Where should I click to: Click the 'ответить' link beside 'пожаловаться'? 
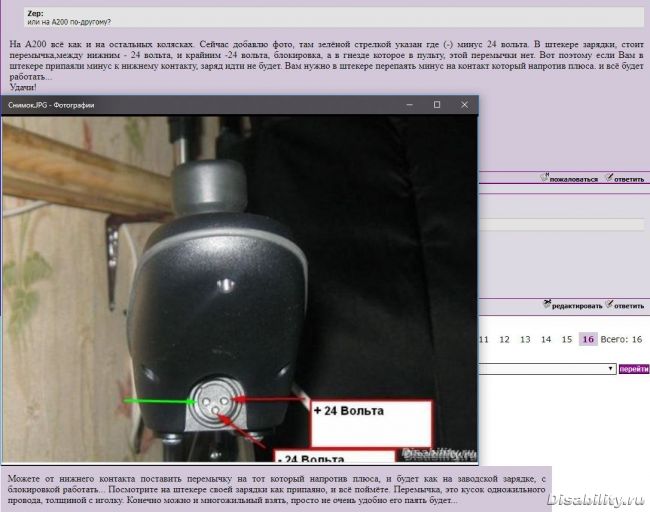[x=629, y=180]
